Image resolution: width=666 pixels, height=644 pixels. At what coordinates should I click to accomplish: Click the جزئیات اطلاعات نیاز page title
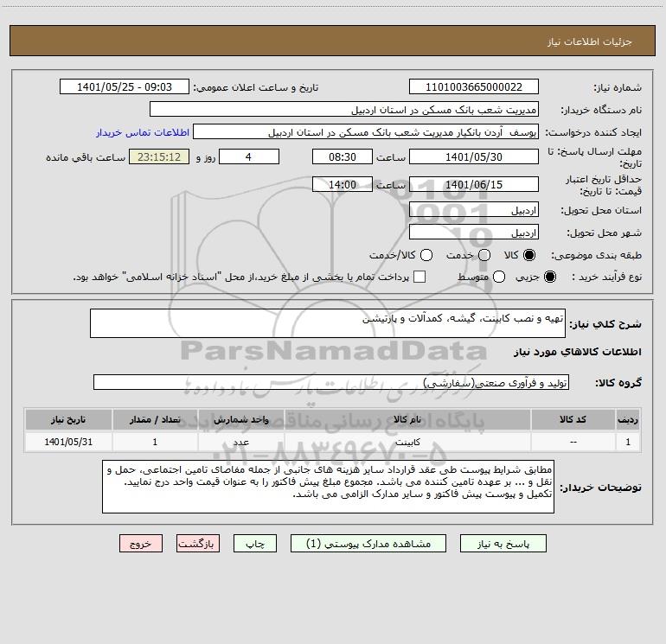(x=590, y=41)
